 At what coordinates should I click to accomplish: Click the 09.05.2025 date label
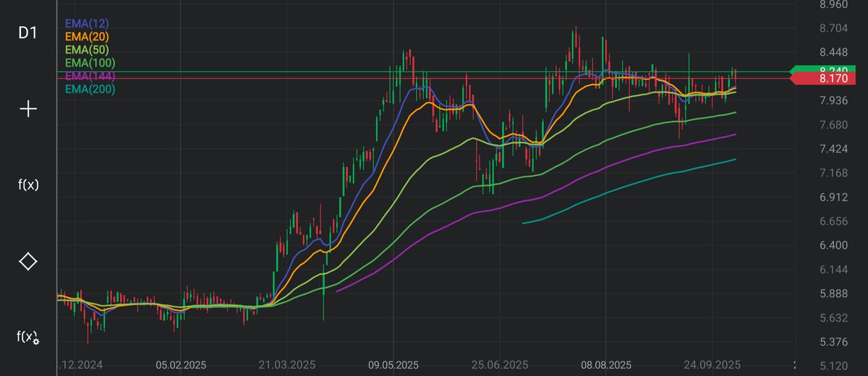click(393, 364)
